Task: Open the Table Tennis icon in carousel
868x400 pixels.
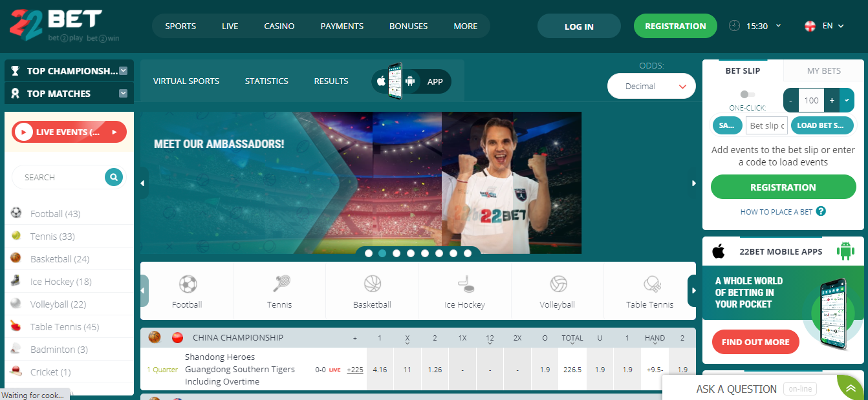Action: pyautogui.click(x=651, y=284)
